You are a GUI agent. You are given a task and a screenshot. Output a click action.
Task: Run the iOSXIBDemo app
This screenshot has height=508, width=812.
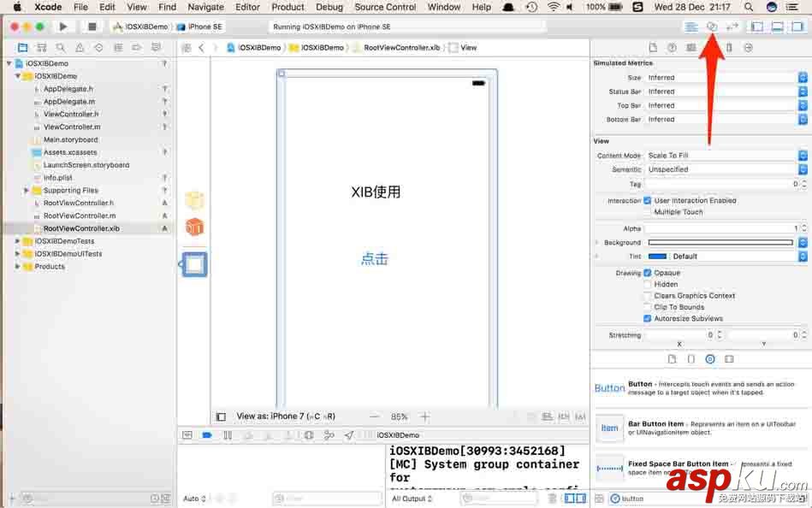click(62, 26)
